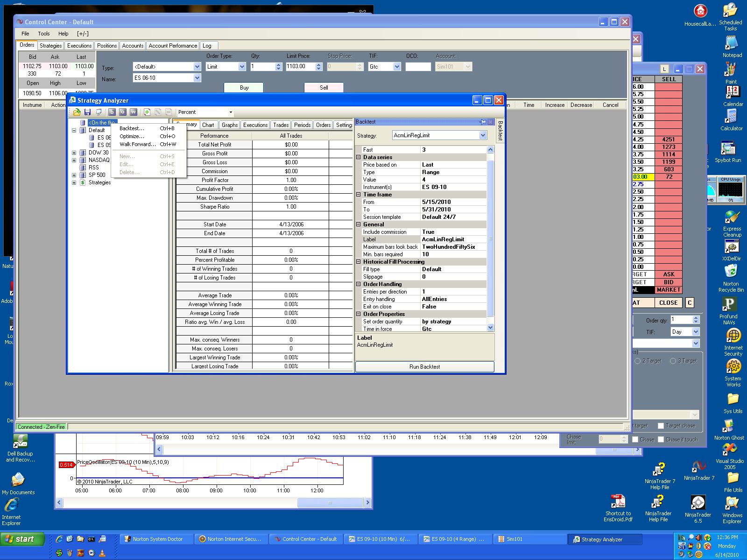Open NinjaTrader 7 desktop shortcut
Image resolution: width=747 pixels, height=560 pixels.
698,469
